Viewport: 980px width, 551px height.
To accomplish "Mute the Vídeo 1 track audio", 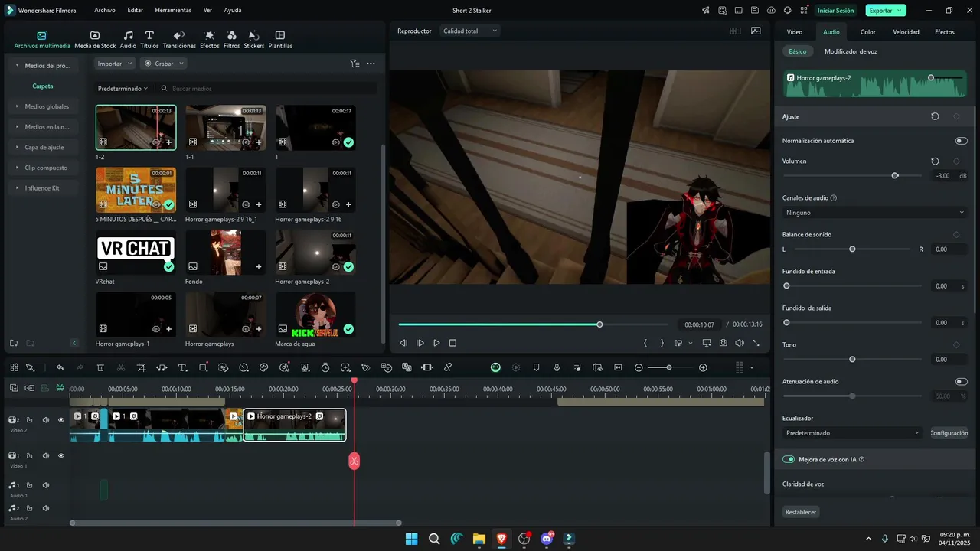I will coord(46,455).
